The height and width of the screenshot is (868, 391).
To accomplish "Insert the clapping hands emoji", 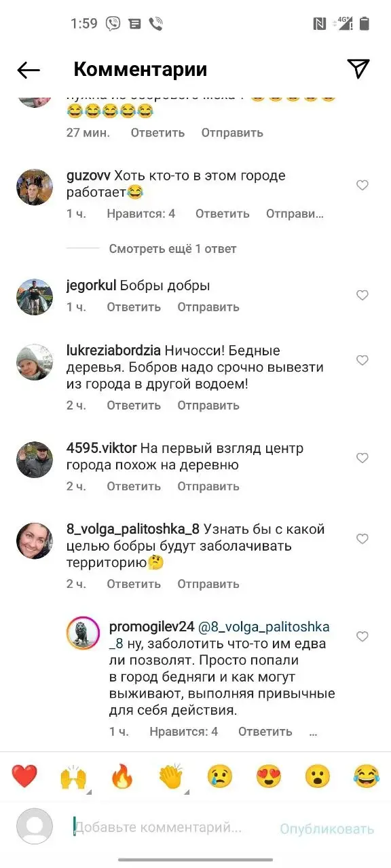I will (x=171, y=776).
